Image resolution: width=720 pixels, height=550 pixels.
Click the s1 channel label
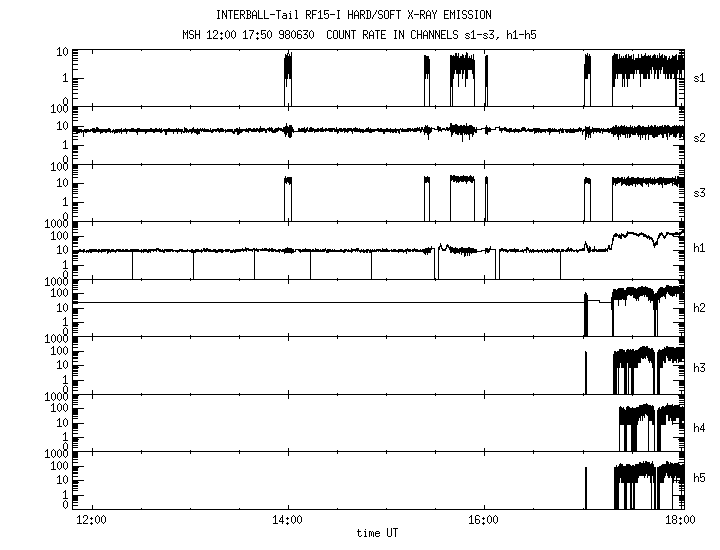point(699,77)
